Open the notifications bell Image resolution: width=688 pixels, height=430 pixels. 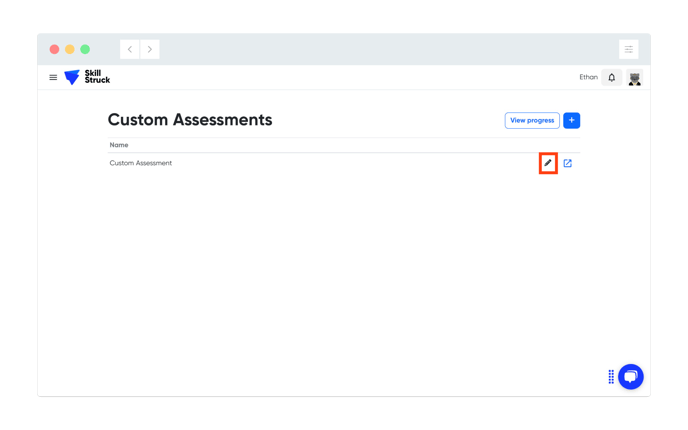coord(612,78)
